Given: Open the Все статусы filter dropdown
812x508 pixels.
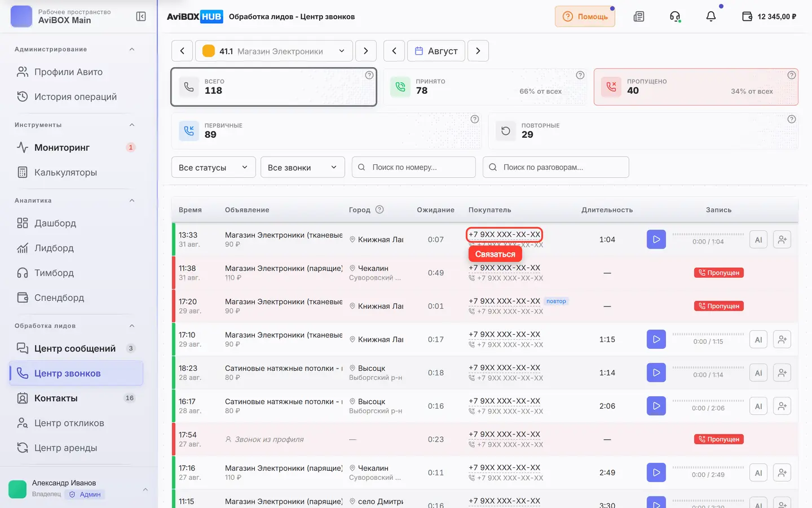Looking at the screenshot, I should 214,167.
